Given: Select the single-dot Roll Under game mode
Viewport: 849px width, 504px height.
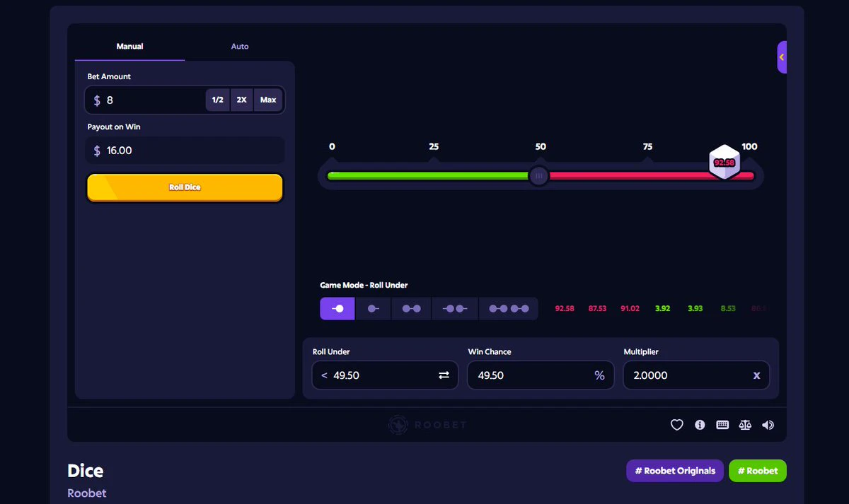Looking at the screenshot, I should 337,308.
